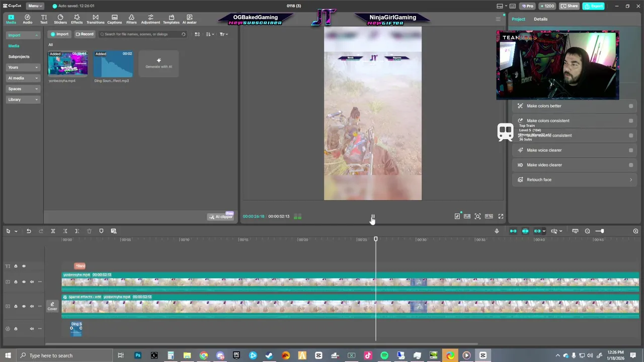
Task: Switch to the Details tab
Action: pos(540,19)
